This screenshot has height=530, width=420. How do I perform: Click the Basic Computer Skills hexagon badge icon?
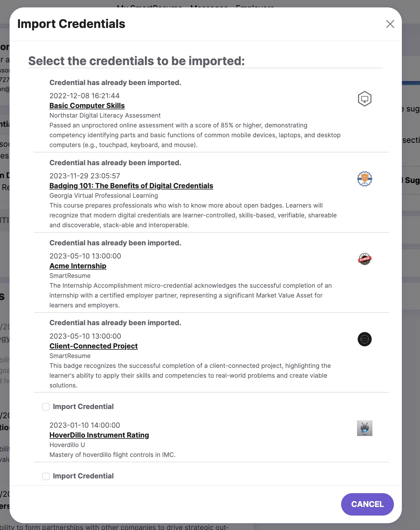[x=364, y=99]
